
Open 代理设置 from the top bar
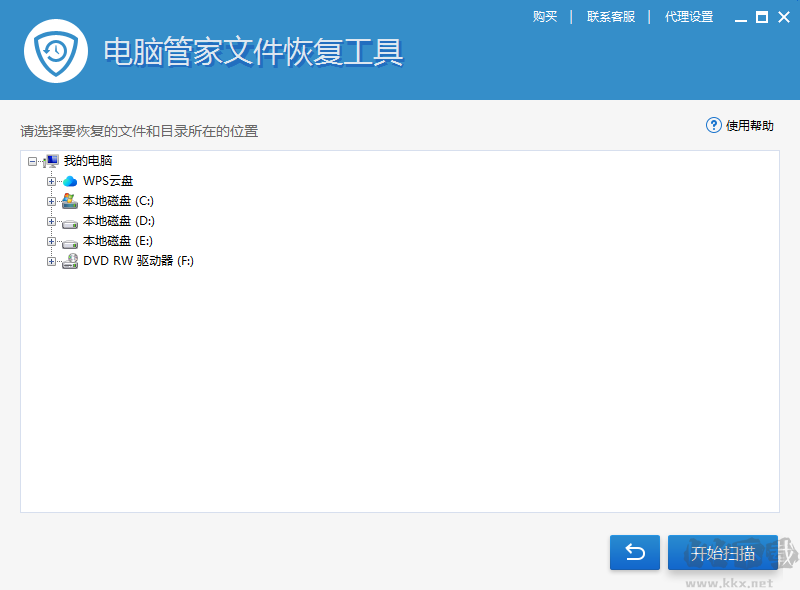[x=689, y=16]
